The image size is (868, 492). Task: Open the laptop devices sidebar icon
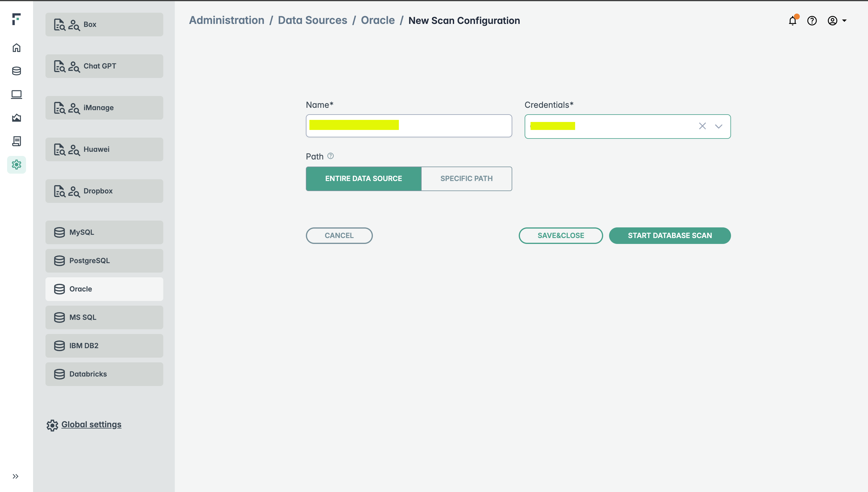pos(16,94)
